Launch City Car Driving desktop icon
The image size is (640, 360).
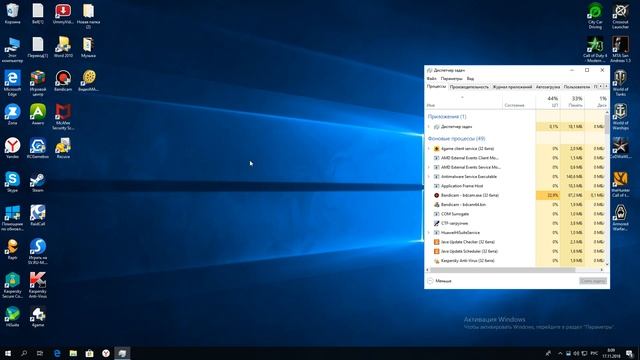click(x=595, y=16)
